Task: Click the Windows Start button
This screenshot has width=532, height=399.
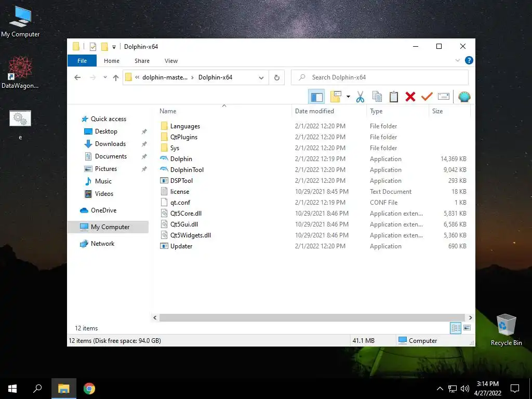Action: coord(12,389)
